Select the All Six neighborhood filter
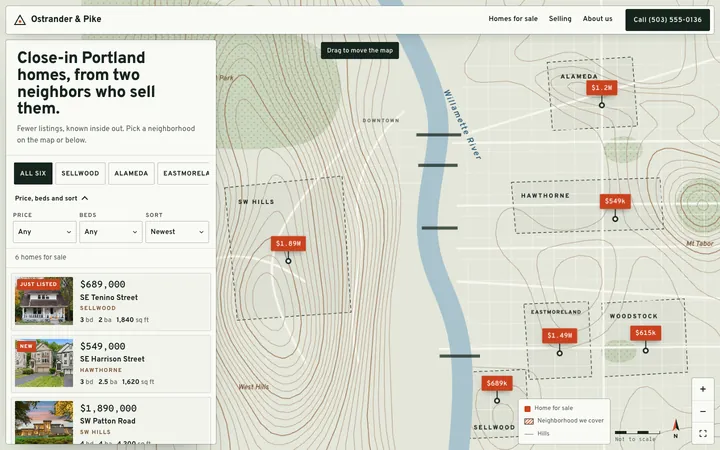Image resolution: width=720 pixels, height=450 pixels. 33,173
